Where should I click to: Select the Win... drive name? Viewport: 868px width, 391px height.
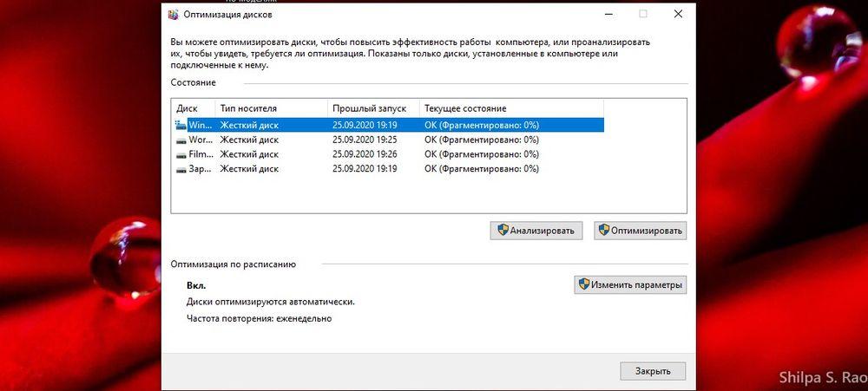coord(200,125)
